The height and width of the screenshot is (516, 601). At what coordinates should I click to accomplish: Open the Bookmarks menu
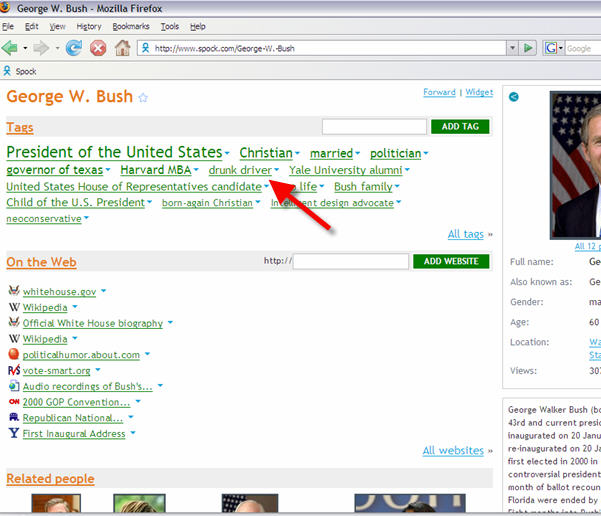(131, 26)
